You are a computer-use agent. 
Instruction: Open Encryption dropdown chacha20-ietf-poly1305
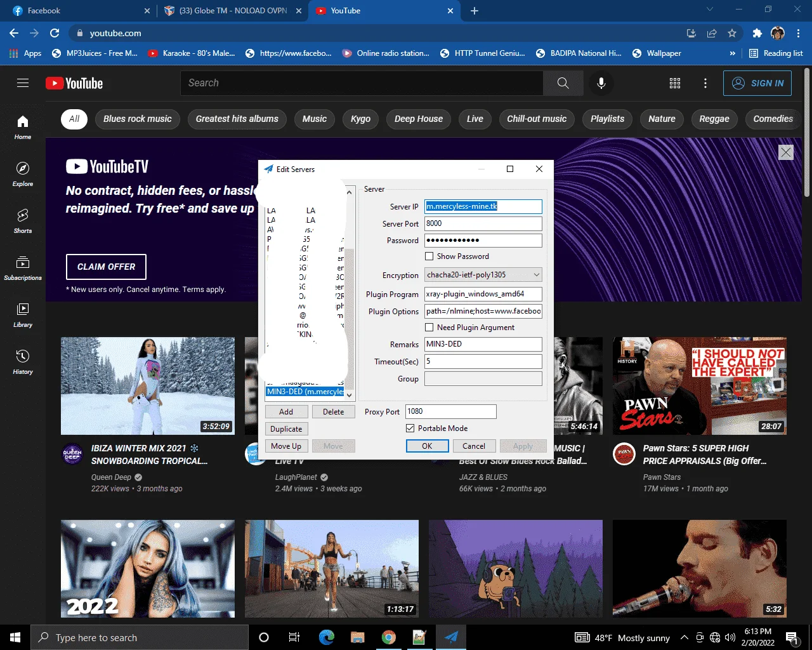click(x=483, y=275)
